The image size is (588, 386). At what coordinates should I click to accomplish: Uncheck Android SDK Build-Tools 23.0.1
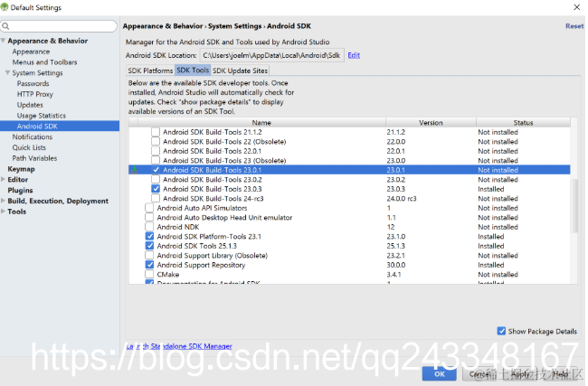pos(156,170)
